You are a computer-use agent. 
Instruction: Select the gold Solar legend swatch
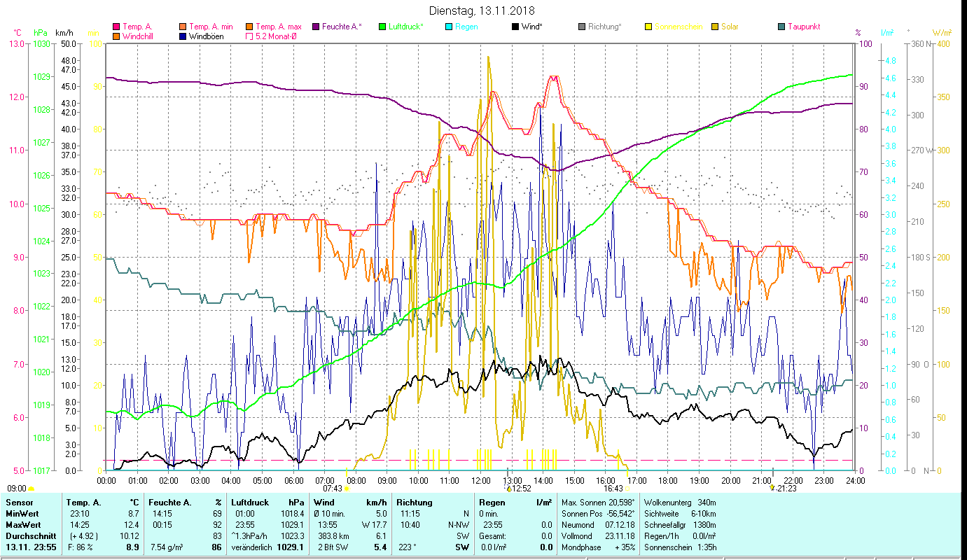tap(715, 27)
